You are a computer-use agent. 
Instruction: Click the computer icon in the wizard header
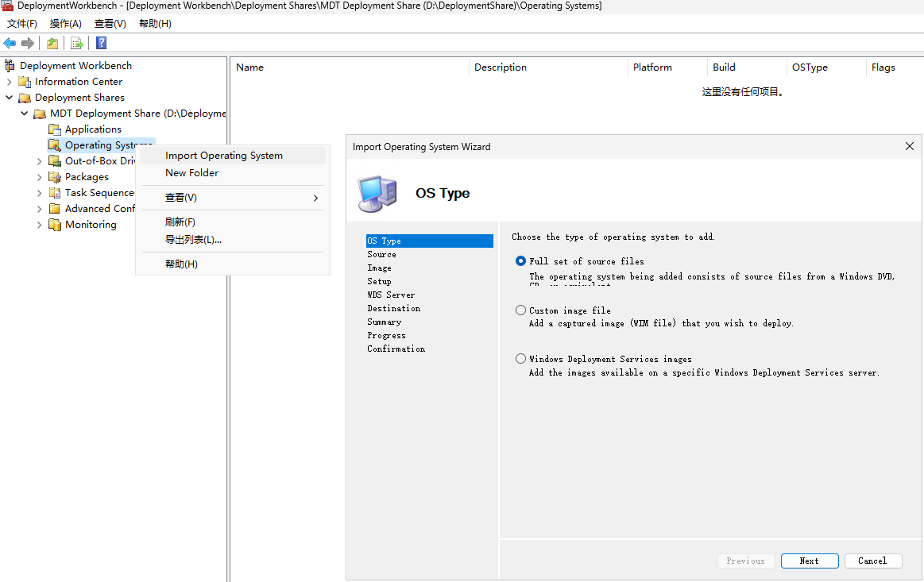pyautogui.click(x=377, y=193)
